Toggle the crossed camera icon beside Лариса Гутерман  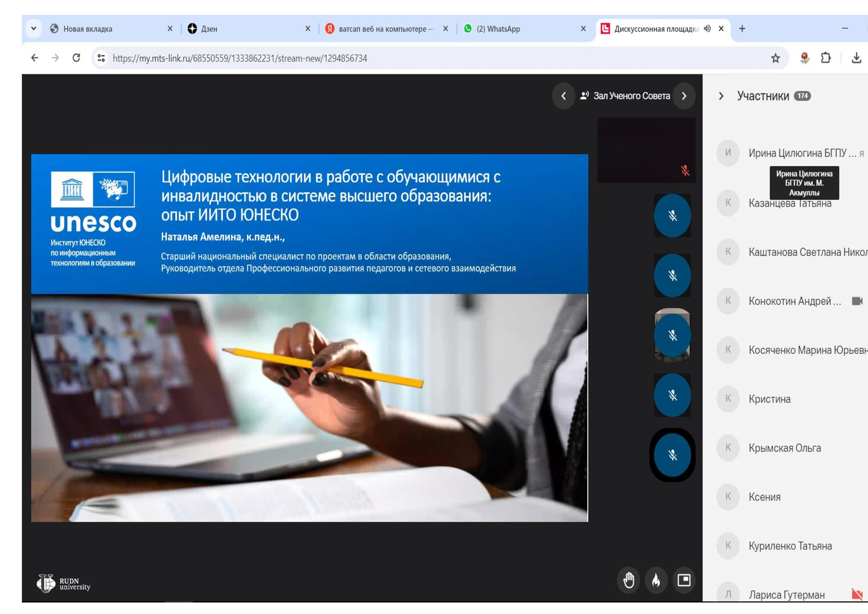coord(856,594)
